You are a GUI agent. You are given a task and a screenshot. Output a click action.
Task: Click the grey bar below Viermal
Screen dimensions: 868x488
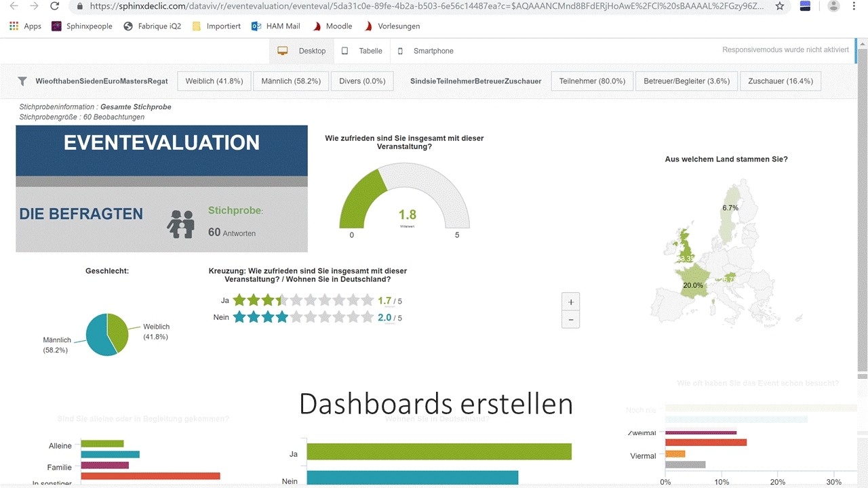[x=686, y=464]
